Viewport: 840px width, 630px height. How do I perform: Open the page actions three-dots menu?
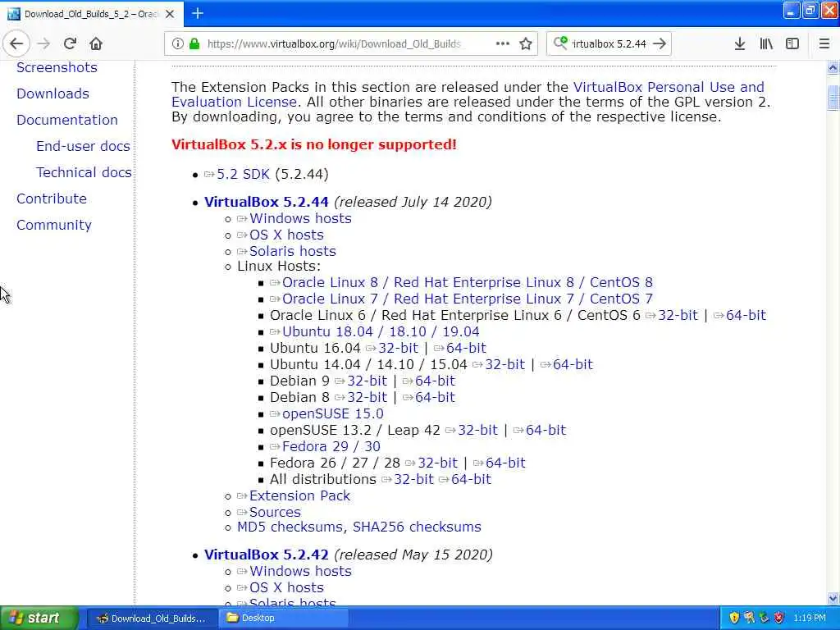click(x=503, y=44)
